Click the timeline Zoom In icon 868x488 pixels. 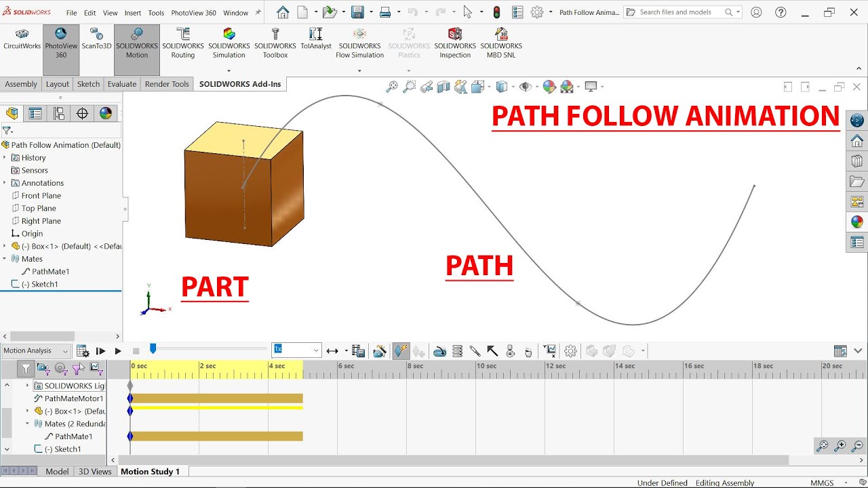point(840,446)
